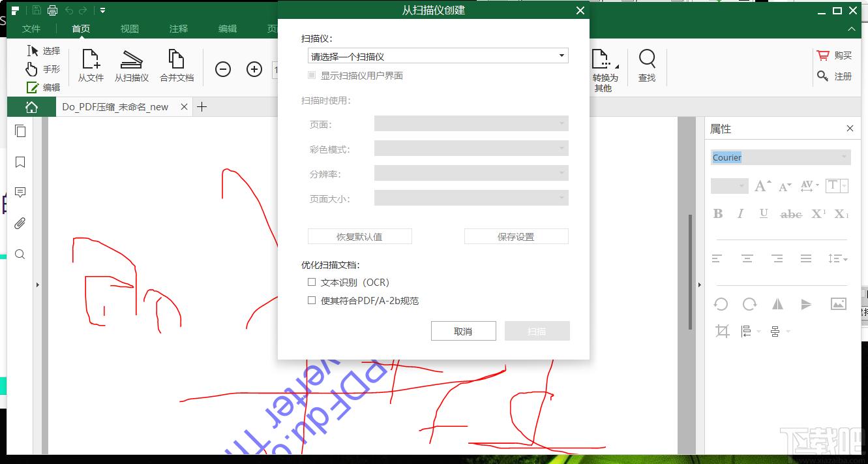Toggle superscript formatting
The width and height of the screenshot is (868, 464).
tap(819, 213)
